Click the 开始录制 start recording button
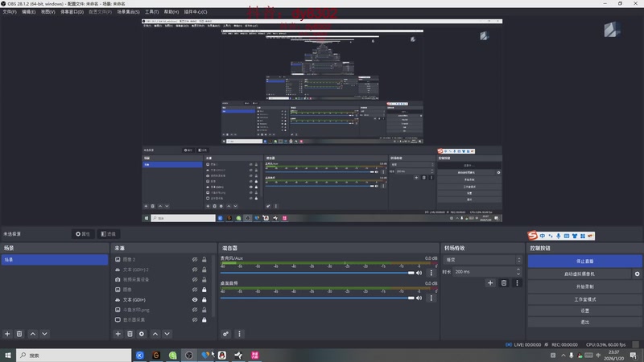The image size is (644, 362). tap(585, 286)
